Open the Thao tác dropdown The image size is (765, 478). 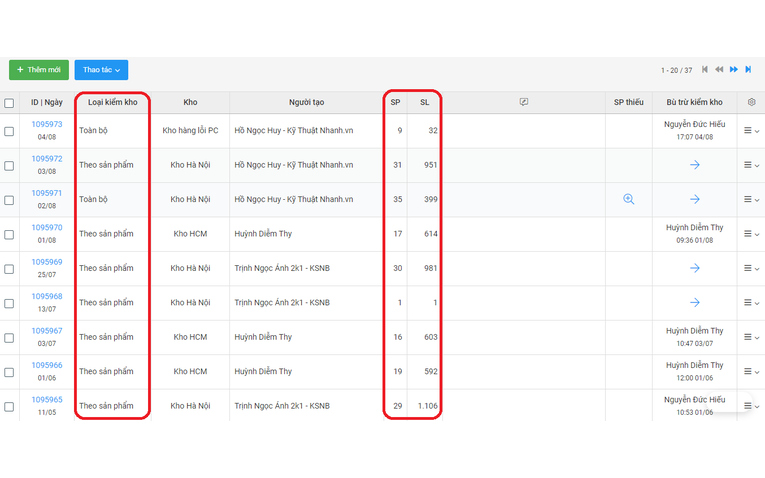[101, 70]
